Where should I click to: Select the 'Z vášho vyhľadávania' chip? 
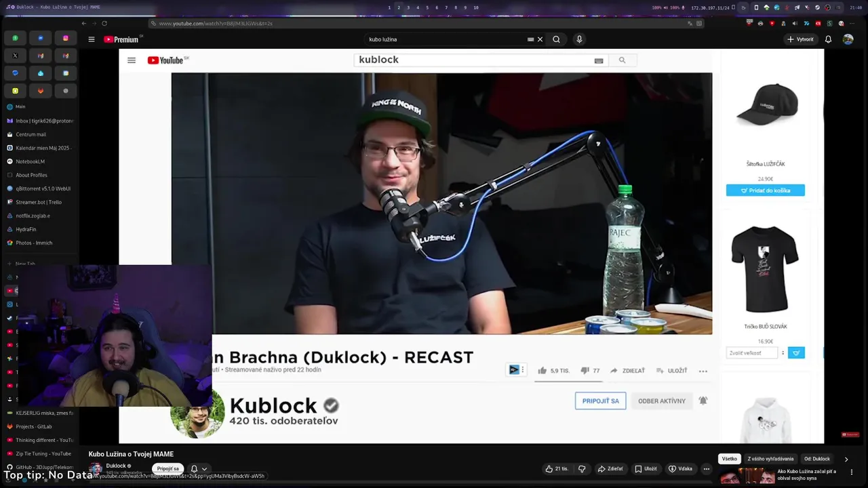770,459
